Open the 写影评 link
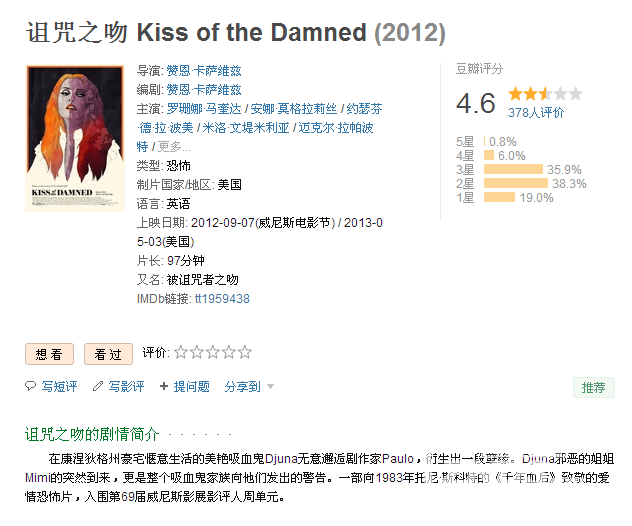Screen dimensions: 632x526 tap(126, 387)
